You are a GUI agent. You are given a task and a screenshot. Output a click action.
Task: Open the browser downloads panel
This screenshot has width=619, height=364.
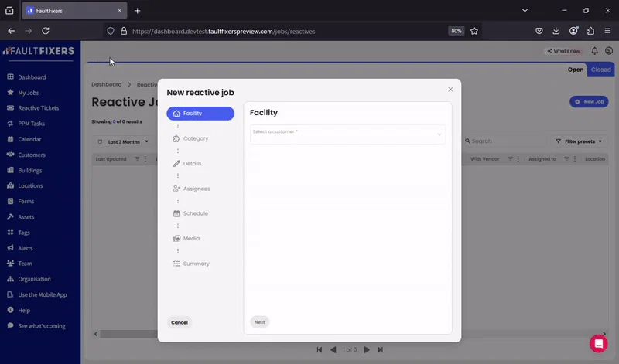(556, 31)
